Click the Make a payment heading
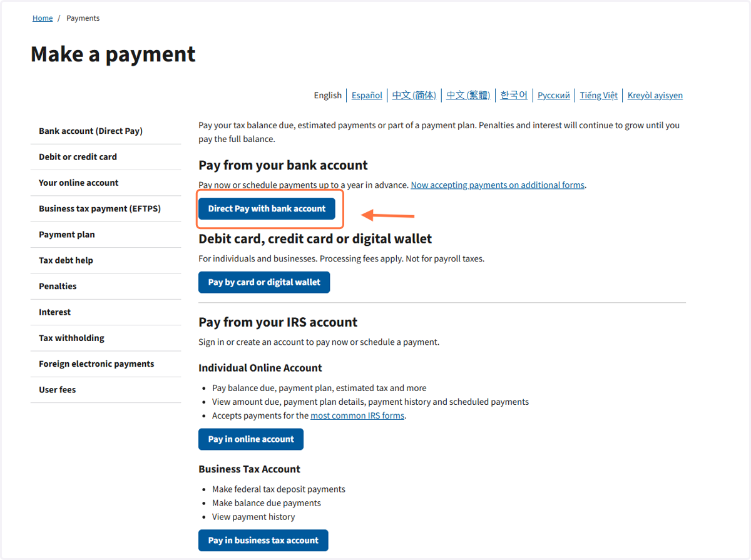Screen dimensions: 751x560 click(x=113, y=54)
